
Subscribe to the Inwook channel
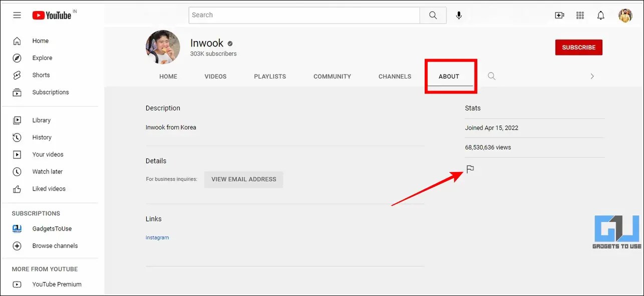click(578, 47)
